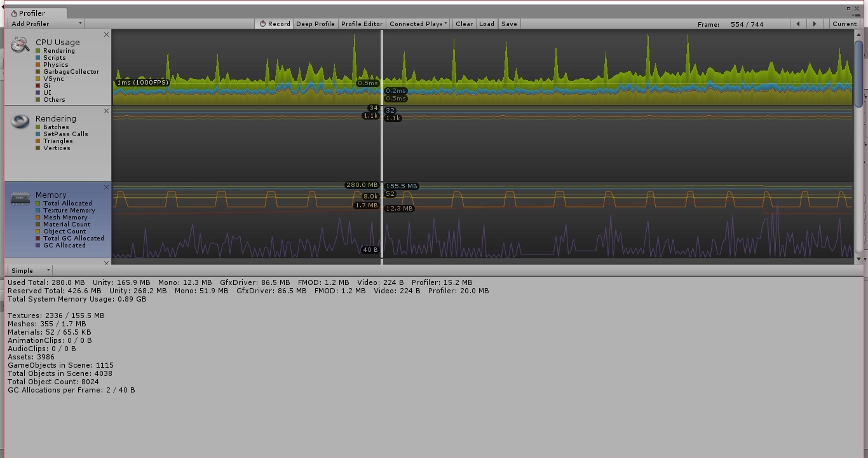Screen dimensions: 868x458
Task: Toggle the Total GC Allocated series
Action: coord(38,239)
